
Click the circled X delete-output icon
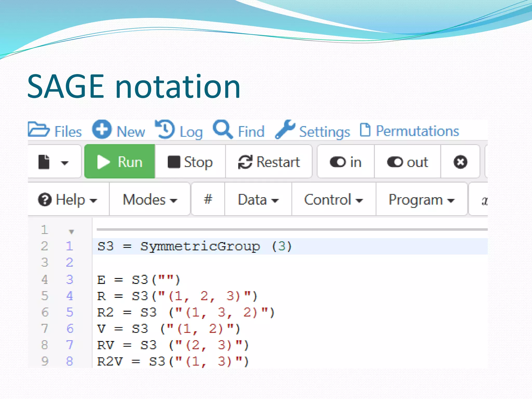pyautogui.click(x=460, y=161)
